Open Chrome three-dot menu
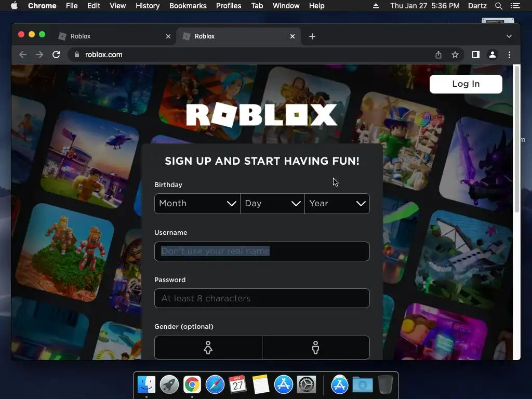This screenshot has height=399, width=532. point(509,55)
